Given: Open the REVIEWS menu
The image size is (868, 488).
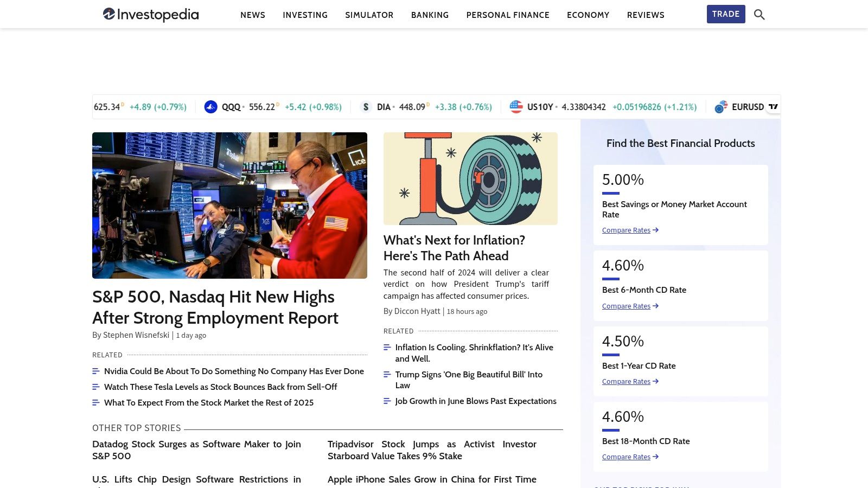Looking at the screenshot, I should (646, 15).
